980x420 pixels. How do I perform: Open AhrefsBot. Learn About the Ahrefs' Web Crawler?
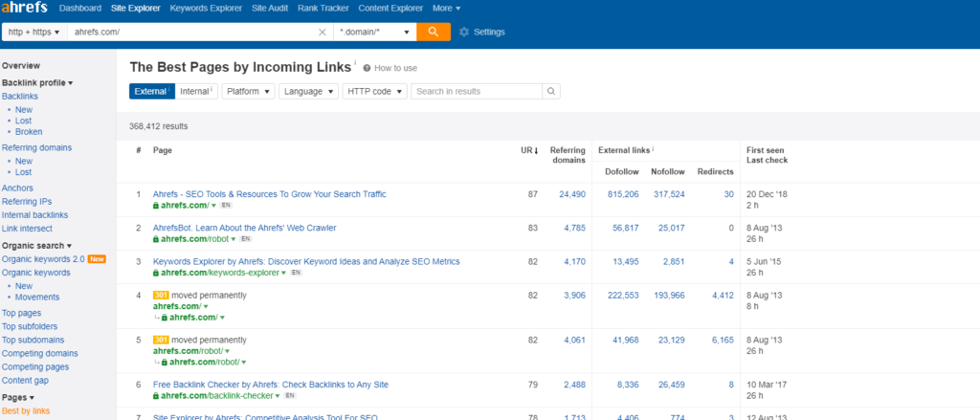tap(244, 228)
